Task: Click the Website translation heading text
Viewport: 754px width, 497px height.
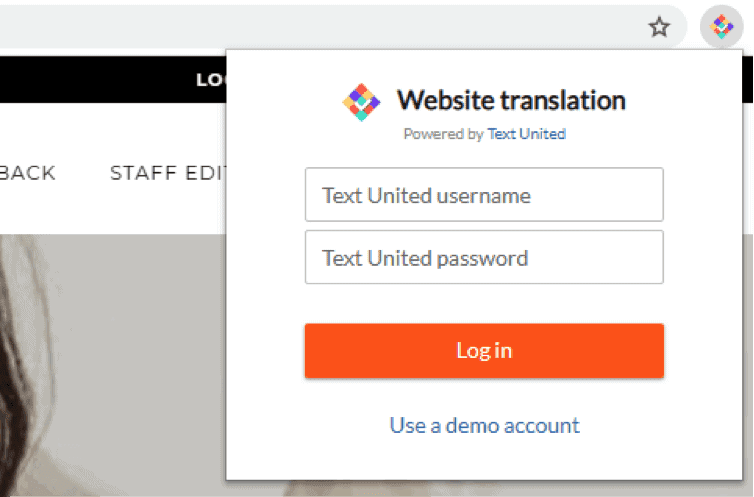Action: (x=511, y=100)
